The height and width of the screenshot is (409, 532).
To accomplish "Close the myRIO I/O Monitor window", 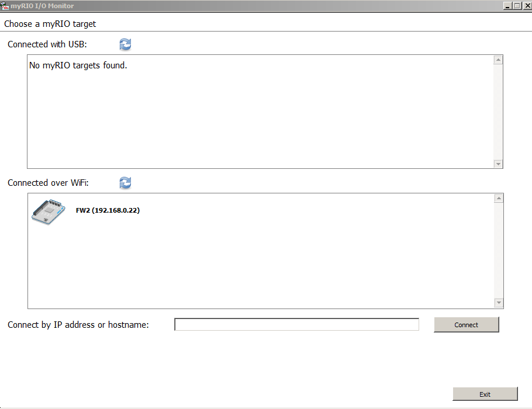I will [527, 6].
